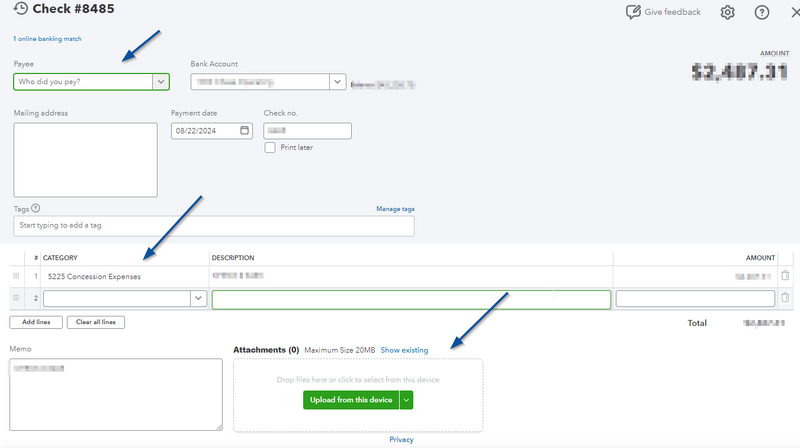Open the payment date calendar picker

245,131
